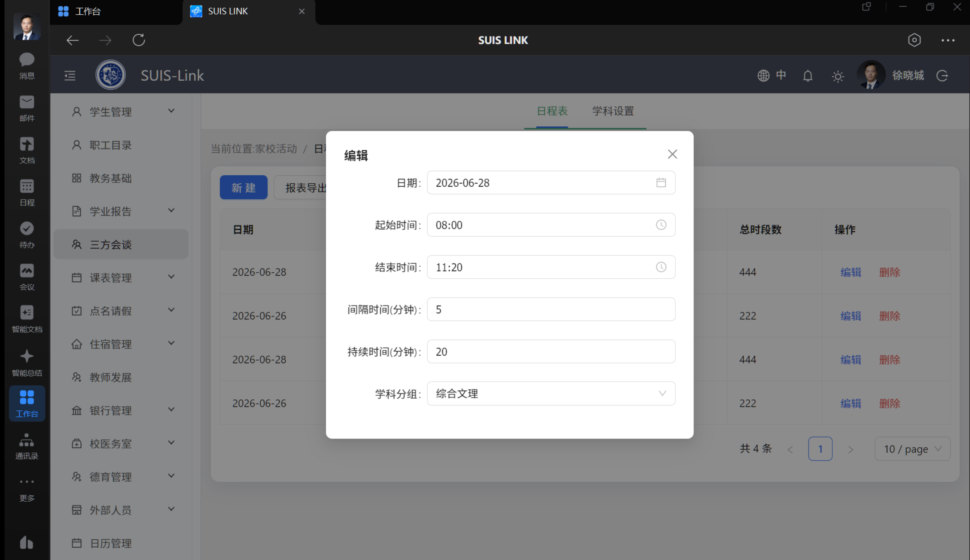Click 徐晓城 profile name in header

click(x=908, y=75)
